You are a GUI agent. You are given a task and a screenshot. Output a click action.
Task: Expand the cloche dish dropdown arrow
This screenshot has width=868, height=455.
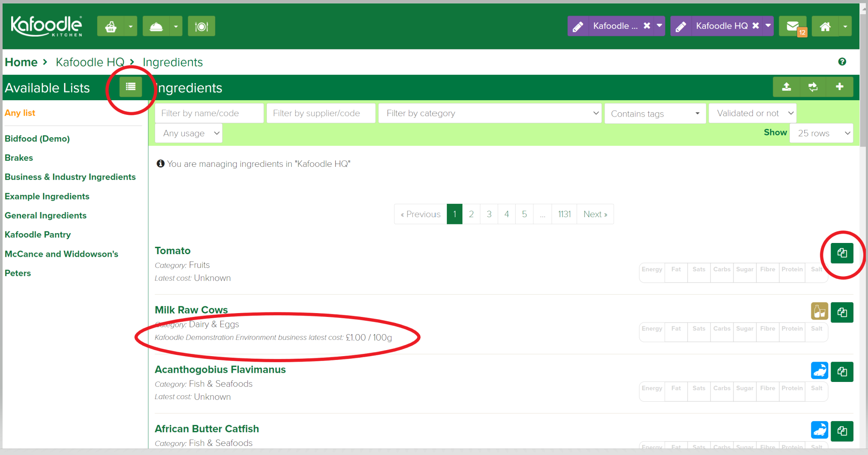176,26
